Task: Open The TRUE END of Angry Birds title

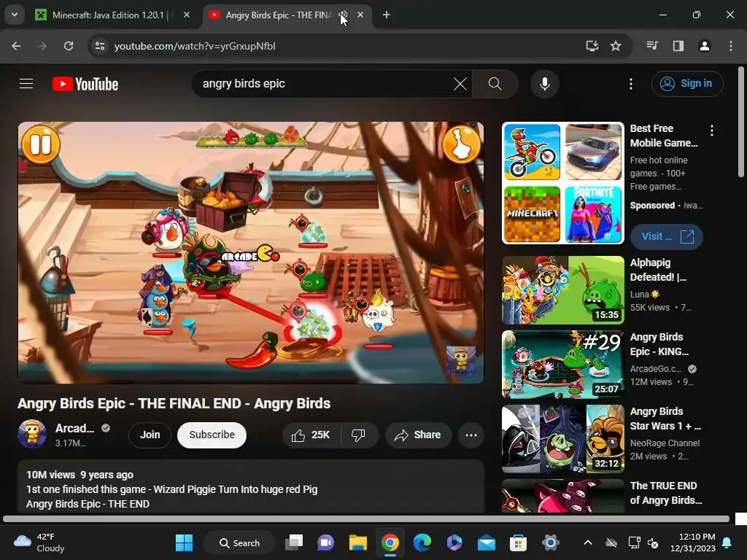Action: click(665, 493)
